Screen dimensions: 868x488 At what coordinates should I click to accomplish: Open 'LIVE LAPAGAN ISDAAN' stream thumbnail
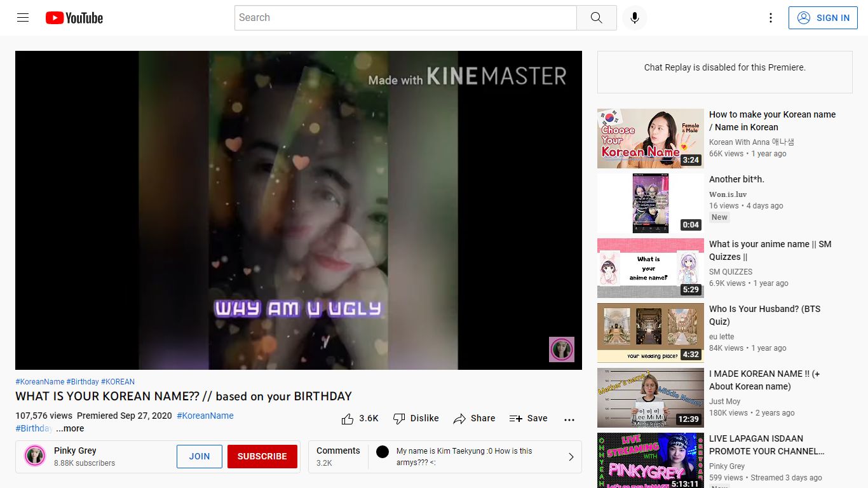pyautogui.click(x=651, y=461)
